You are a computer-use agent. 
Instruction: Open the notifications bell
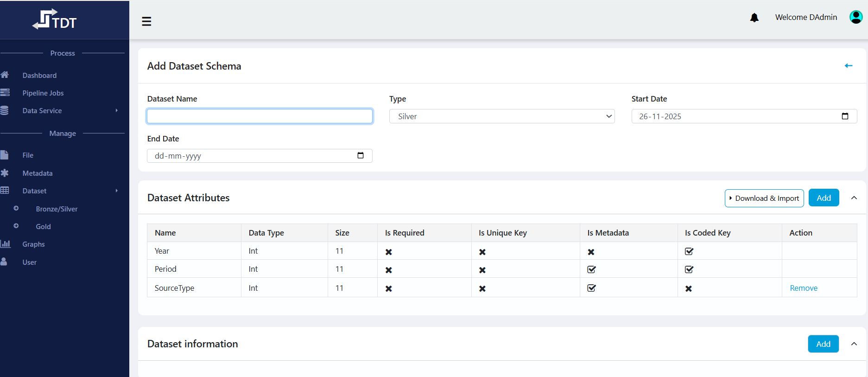(x=754, y=18)
